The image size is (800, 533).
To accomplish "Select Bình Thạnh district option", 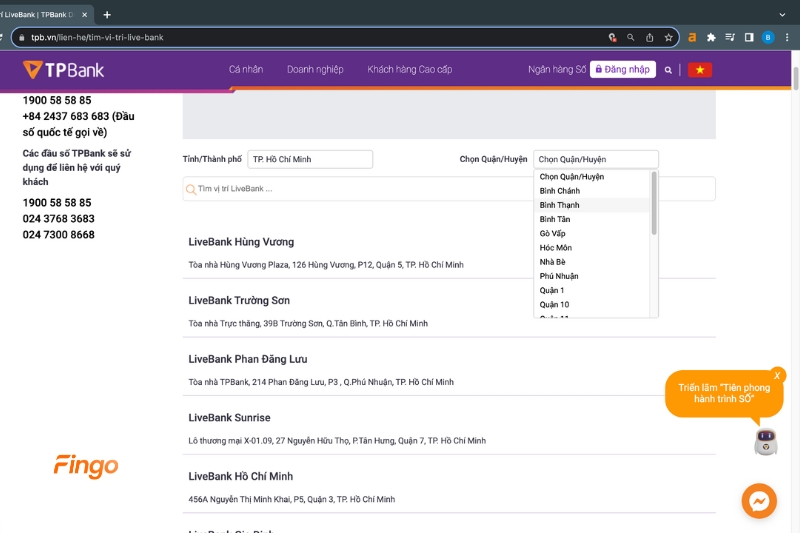I will [592, 205].
